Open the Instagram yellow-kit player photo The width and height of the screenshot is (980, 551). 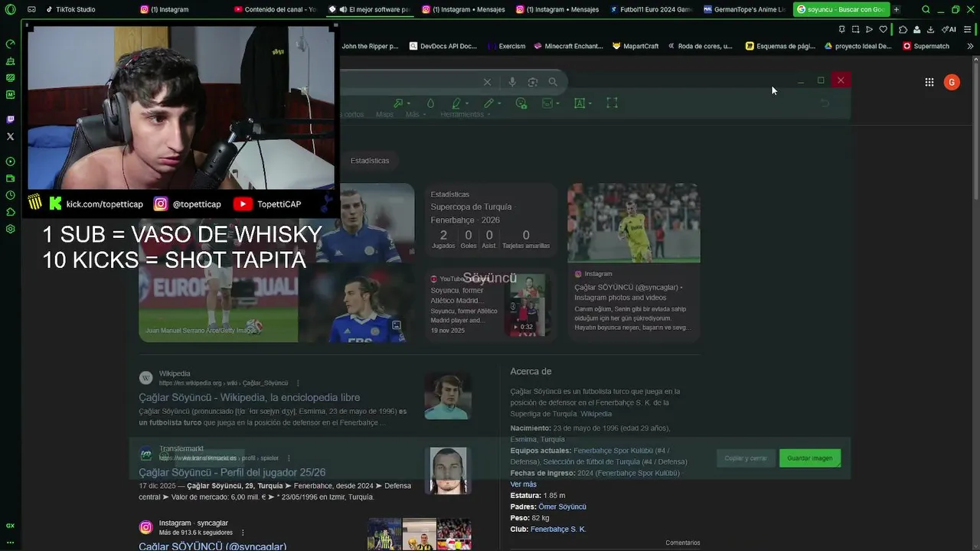633,223
